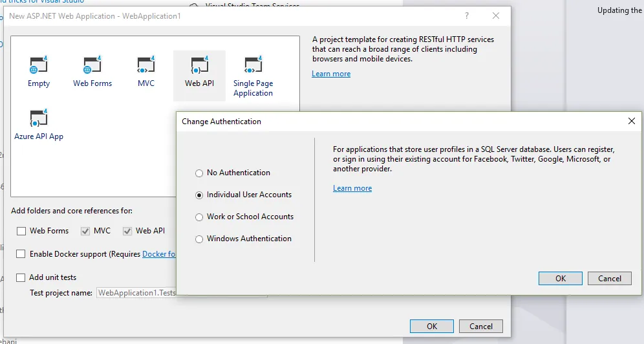Check the Web Forms references checkbox
Viewport: 644px width, 344px height.
21,231
